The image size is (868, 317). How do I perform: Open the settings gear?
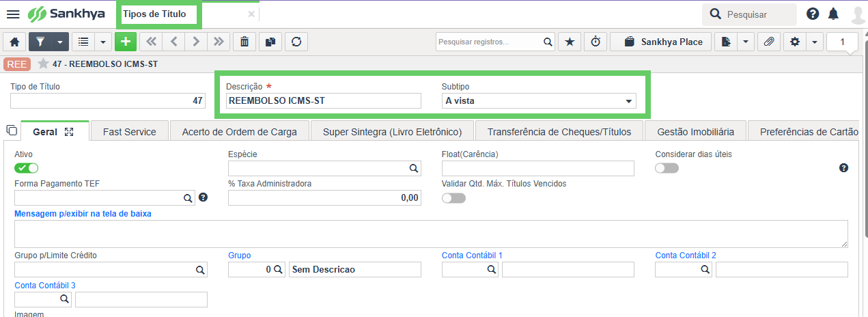[x=794, y=42]
